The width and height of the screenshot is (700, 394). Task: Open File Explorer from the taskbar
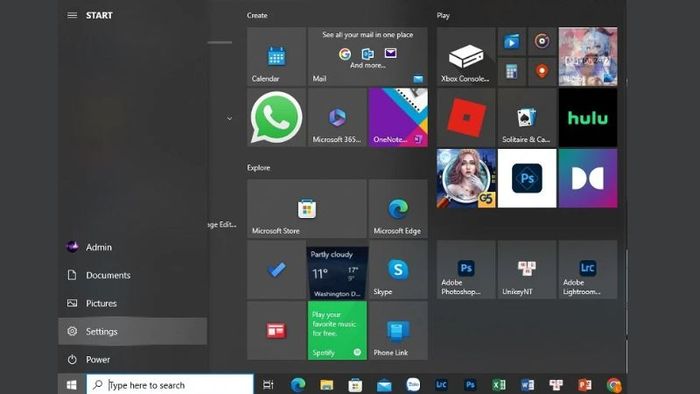[326, 385]
